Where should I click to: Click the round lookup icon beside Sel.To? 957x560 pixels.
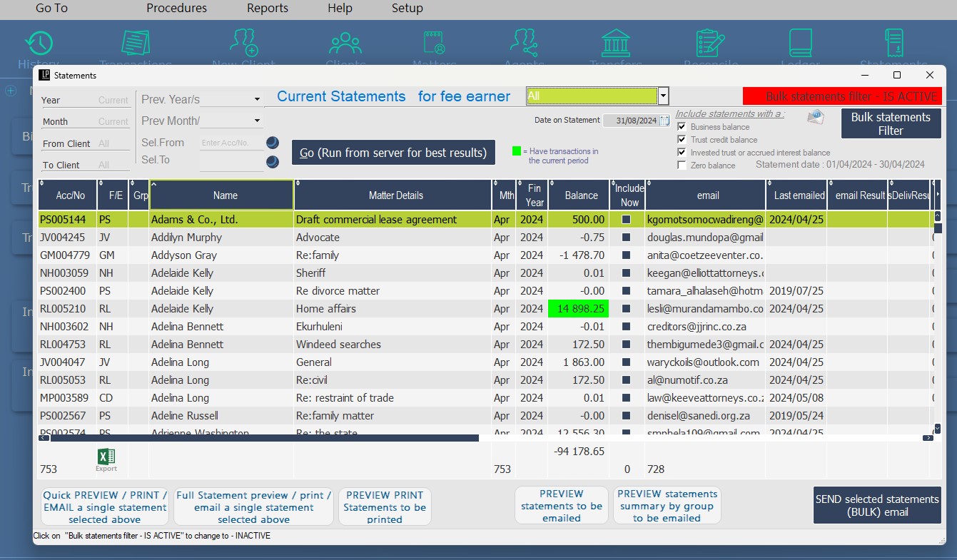click(x=273, y=162)
